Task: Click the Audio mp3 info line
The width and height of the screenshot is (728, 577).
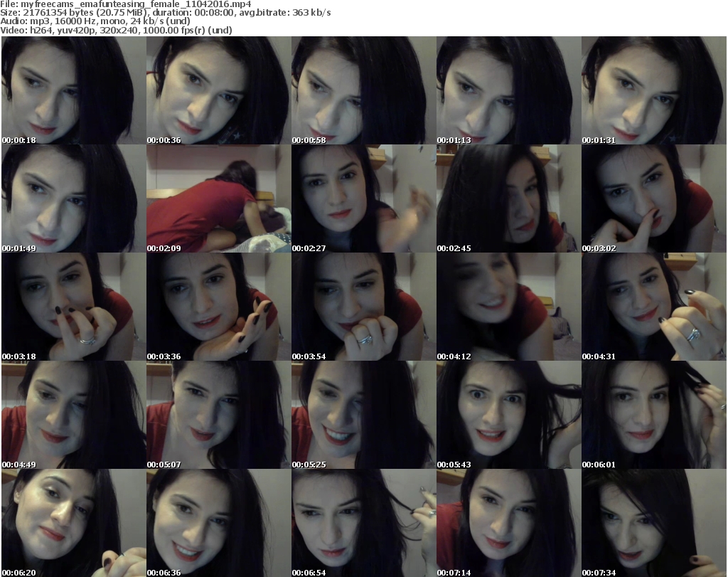Action: [x=95, y=21]
